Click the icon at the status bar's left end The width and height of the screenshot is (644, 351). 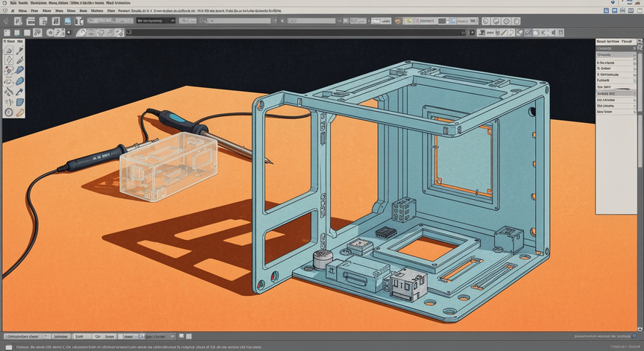(x=9, y=347)
